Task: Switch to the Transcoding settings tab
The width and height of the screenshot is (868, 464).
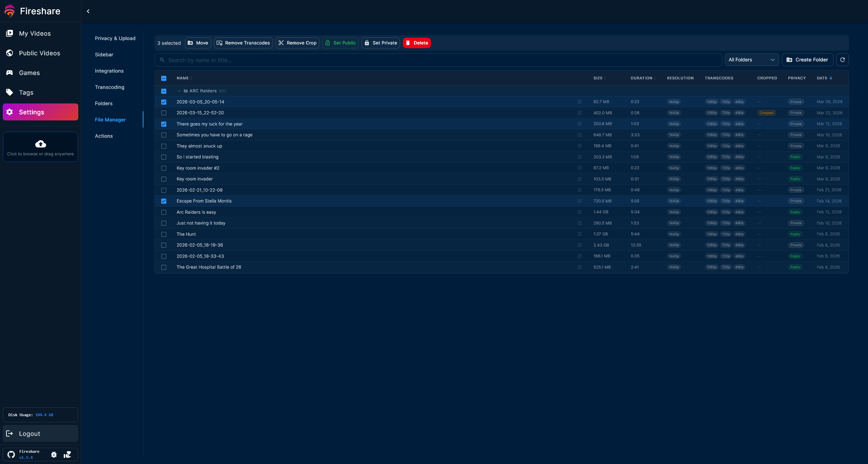Action: click(110, 87)
